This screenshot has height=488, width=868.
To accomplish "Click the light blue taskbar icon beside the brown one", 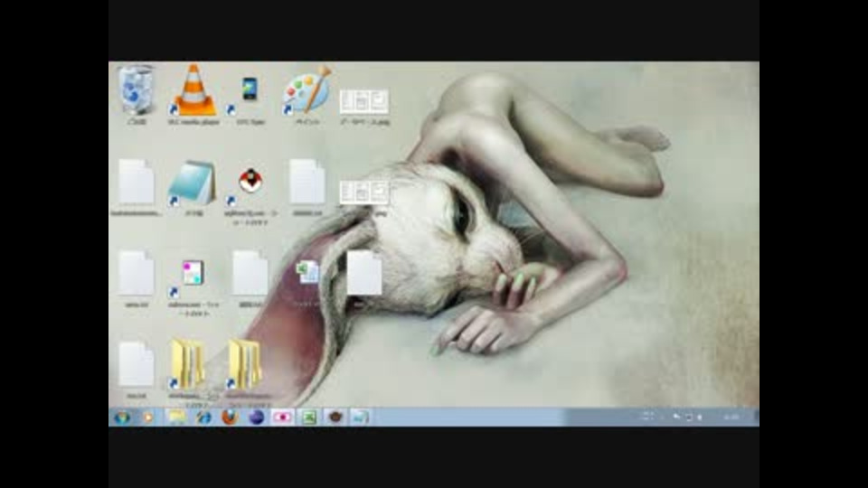I will [x=360, y=418].
